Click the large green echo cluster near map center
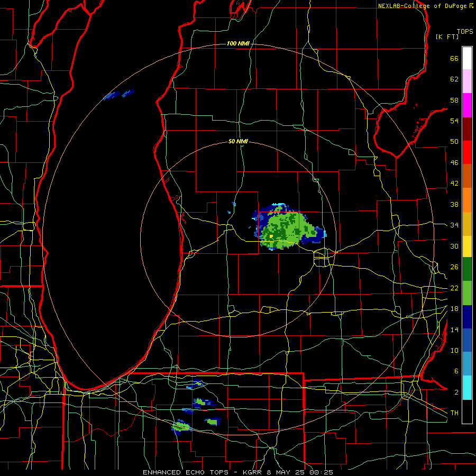This screenshot has width=476, height=476. (x=288, y=226)
